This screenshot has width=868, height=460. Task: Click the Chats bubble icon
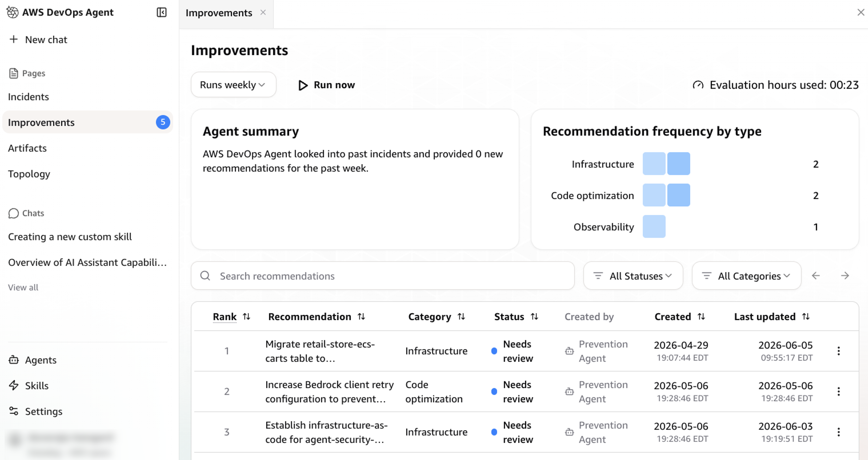(x=14, y=213)
